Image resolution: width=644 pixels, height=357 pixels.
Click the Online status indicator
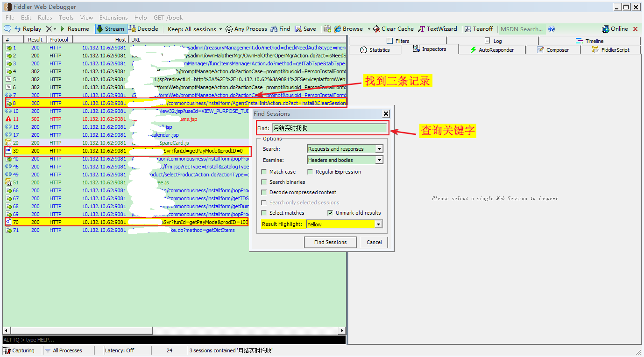click(615, 29)
